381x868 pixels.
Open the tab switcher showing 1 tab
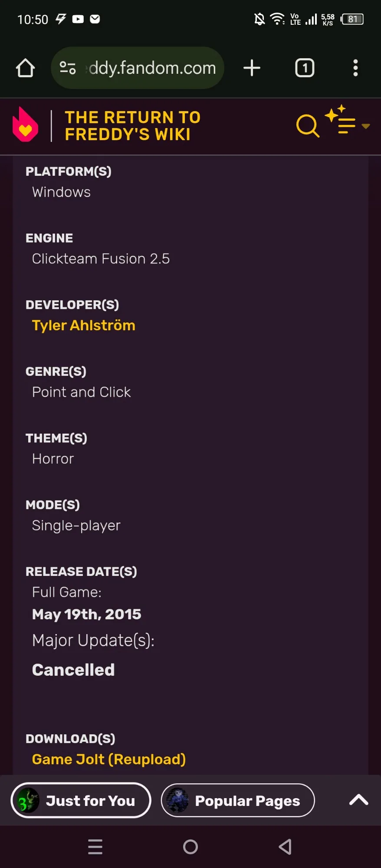[305, 68]
